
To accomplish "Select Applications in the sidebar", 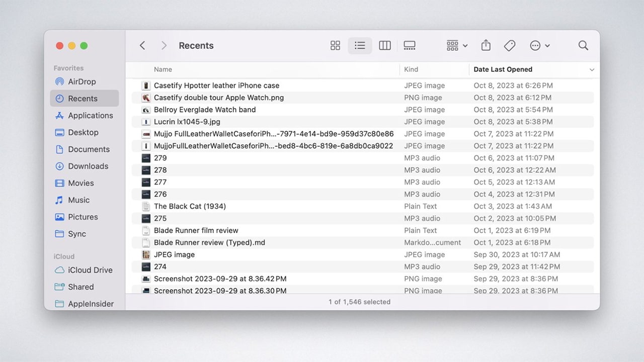I will tap(88, 115).
